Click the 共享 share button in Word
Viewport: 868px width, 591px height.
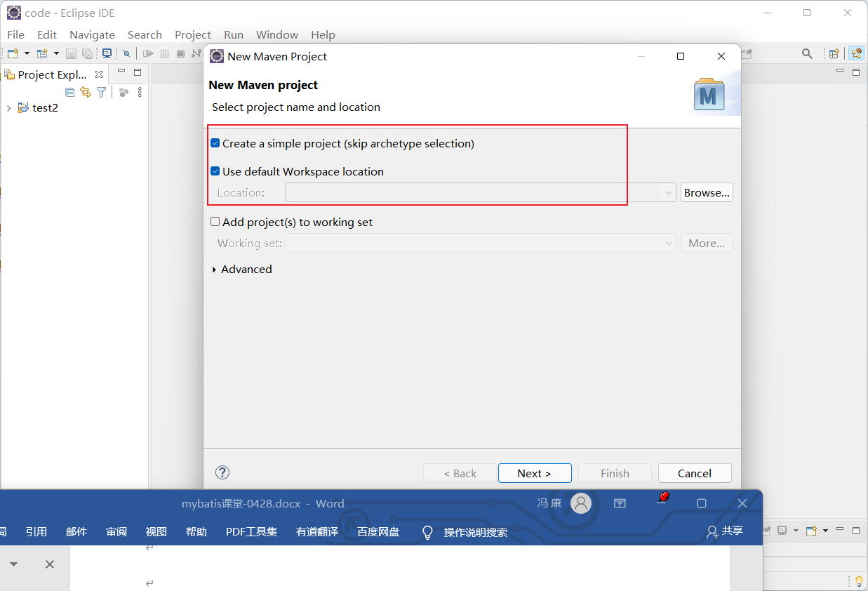(725, 531)
